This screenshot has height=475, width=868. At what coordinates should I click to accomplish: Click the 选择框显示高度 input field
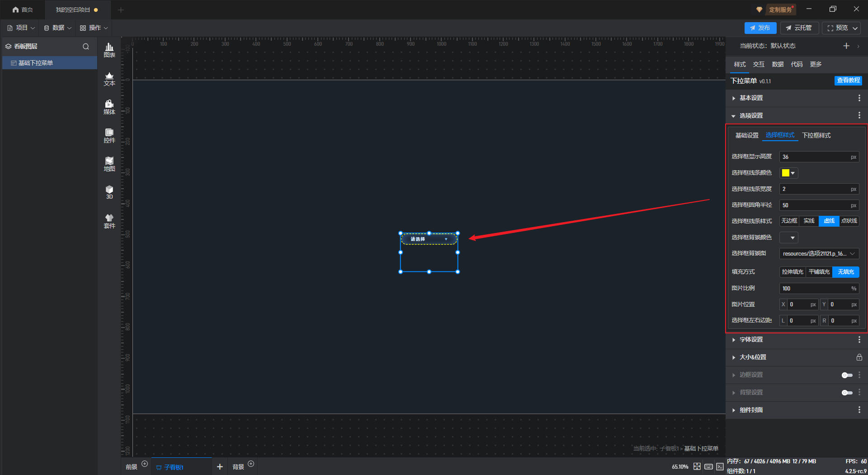pyautogui.click(x=819, y=157)
